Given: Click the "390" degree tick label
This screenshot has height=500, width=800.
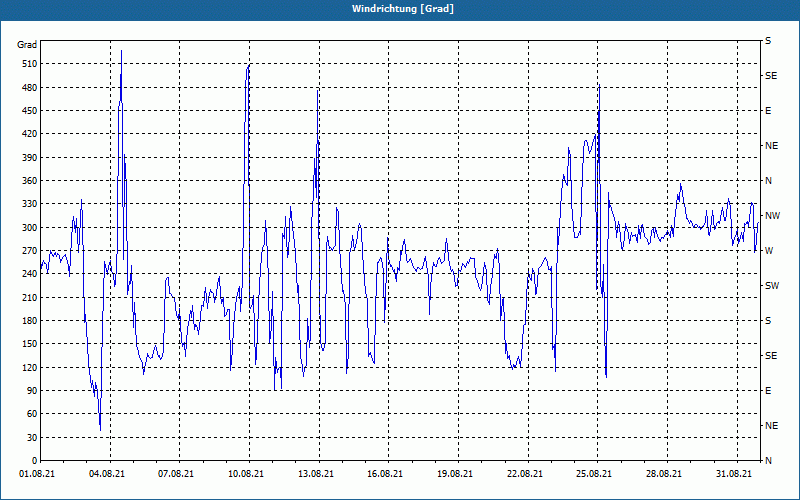Looking at the screenshot, I should (x=30, y=158).
